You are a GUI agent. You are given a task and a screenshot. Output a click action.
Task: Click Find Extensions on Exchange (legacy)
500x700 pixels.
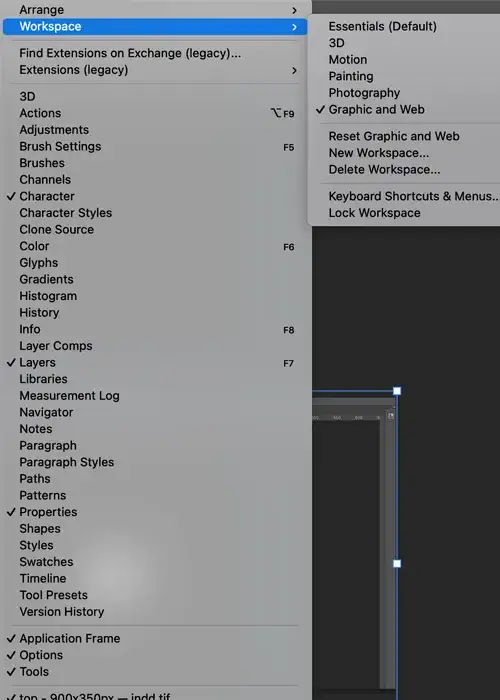tap(130, 53)
